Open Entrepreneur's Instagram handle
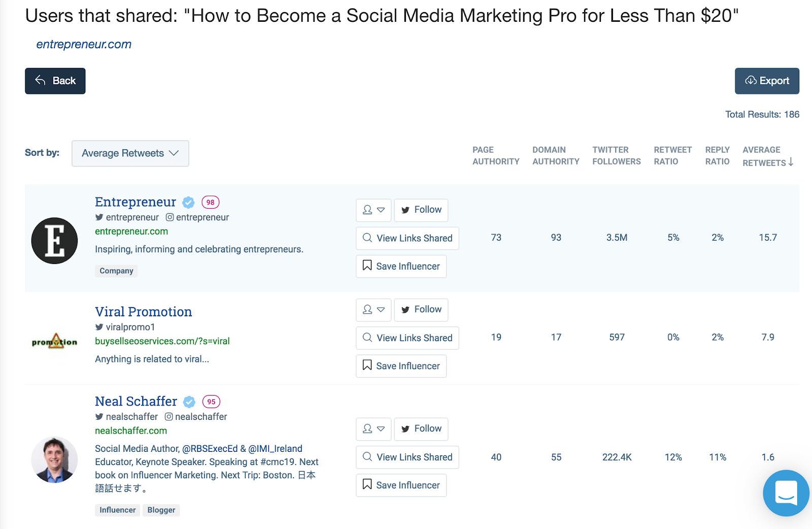This screenshot has width=812, height=529. (x=197, y=217)
